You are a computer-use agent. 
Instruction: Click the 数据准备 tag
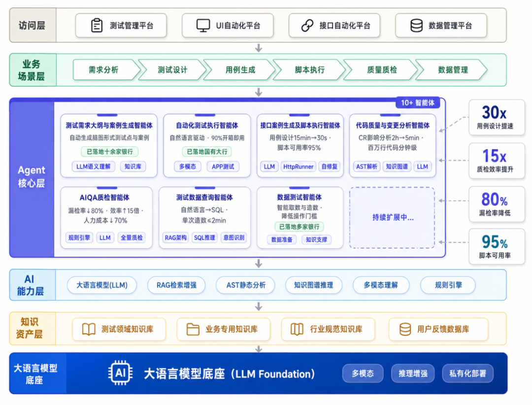coord(282,239)
